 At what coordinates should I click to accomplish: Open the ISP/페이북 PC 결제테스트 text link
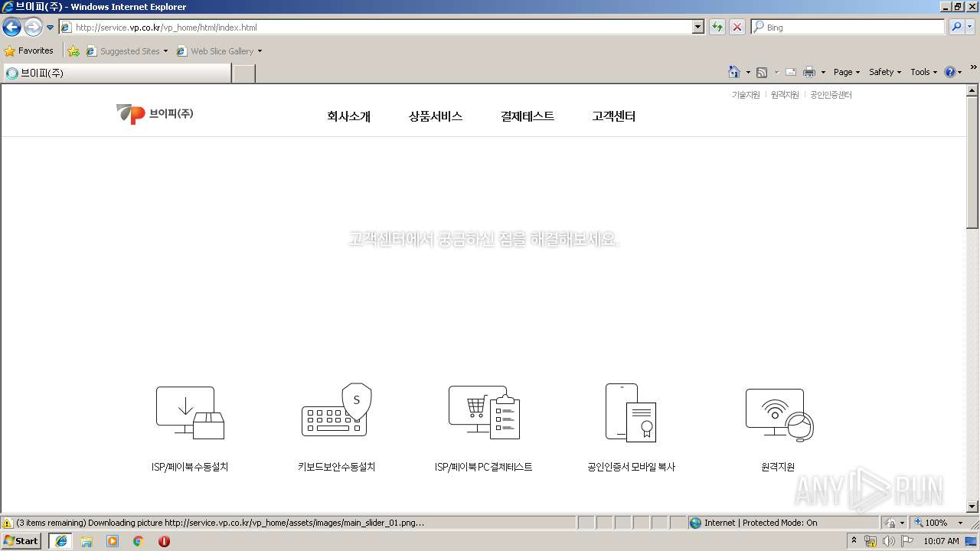coord(484,467)
